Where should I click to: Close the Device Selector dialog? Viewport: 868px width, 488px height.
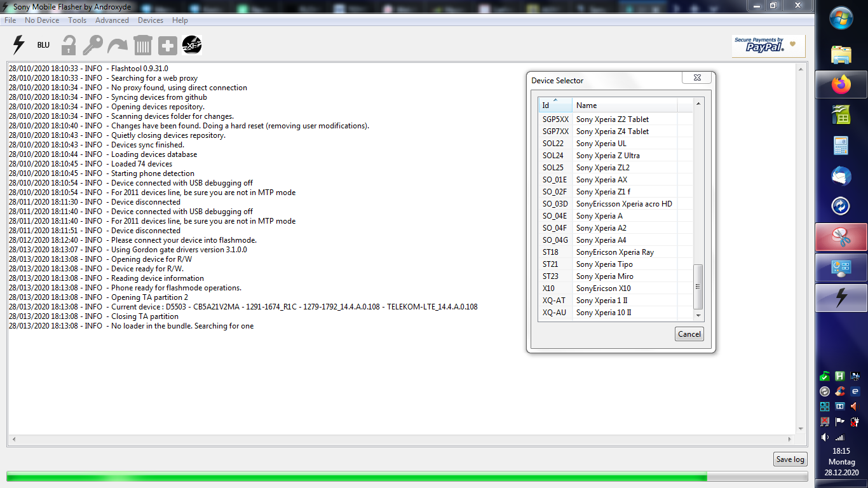696,78
